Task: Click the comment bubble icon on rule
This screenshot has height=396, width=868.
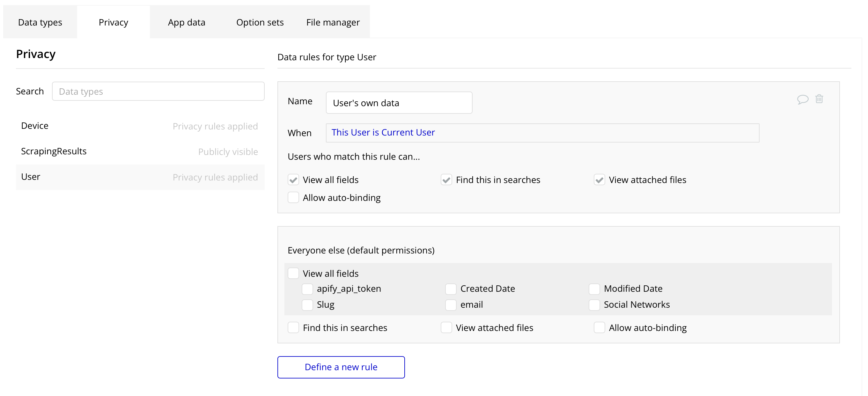Action: (x=802, y=99)
